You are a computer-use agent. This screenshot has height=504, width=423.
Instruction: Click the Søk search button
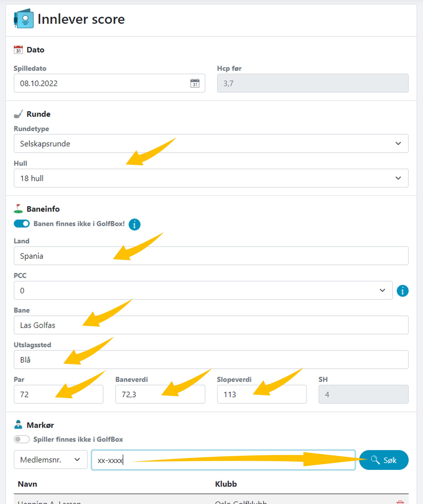click(x=384, y=460)
